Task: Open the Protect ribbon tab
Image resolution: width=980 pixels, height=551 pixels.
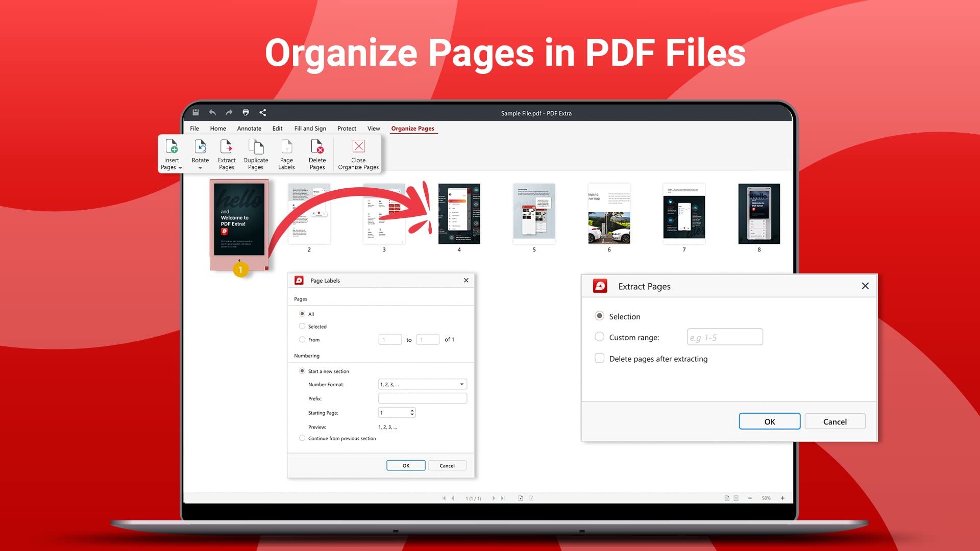Action: (347, 128)
